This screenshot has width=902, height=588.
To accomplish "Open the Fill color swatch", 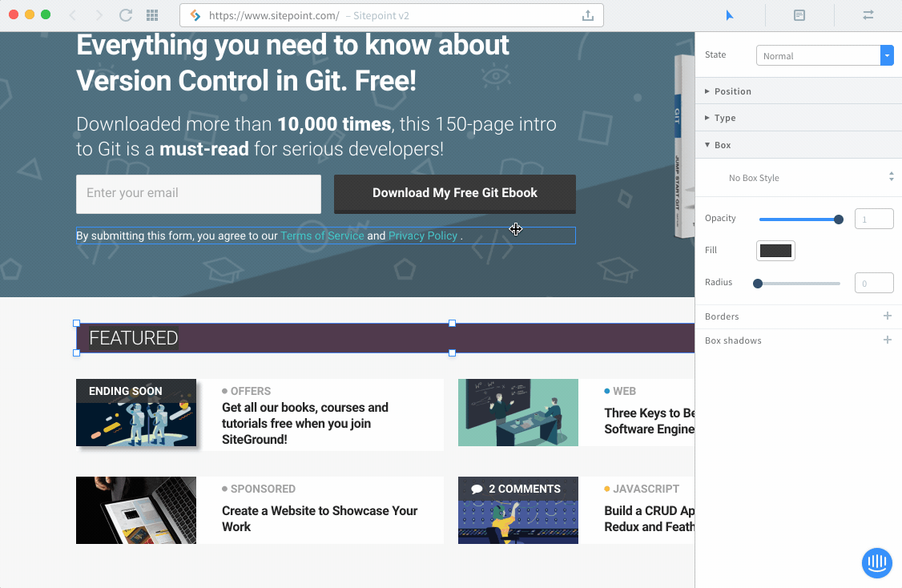I will [775, 250].
